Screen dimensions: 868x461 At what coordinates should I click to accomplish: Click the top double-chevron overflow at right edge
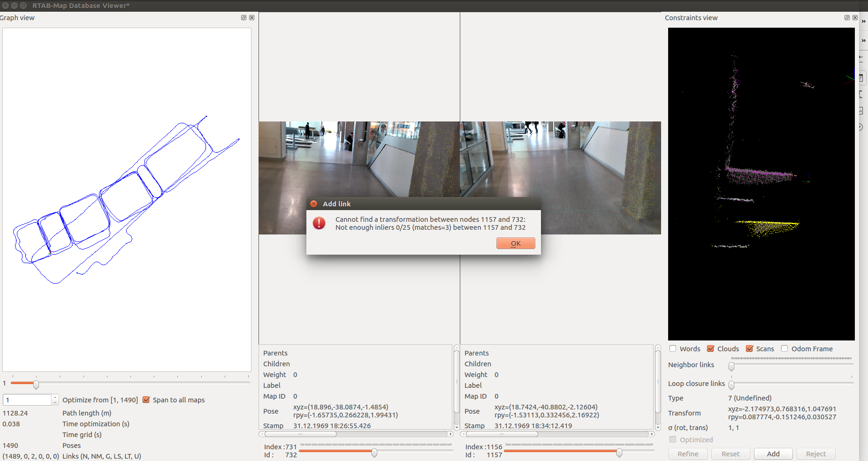863,22
